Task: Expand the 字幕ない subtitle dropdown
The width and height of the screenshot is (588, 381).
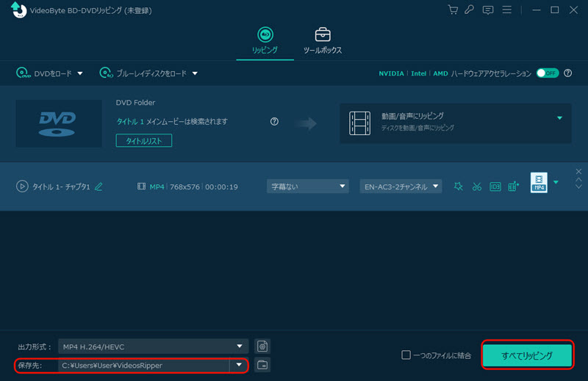Action: pos(307,186)
